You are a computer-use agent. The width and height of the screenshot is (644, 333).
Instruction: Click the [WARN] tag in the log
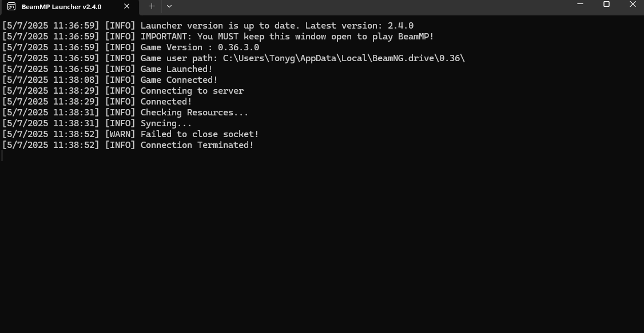[120, 134]
